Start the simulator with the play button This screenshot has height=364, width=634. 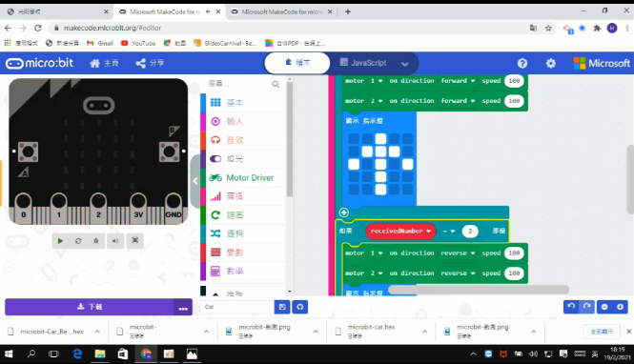point(60,241)
